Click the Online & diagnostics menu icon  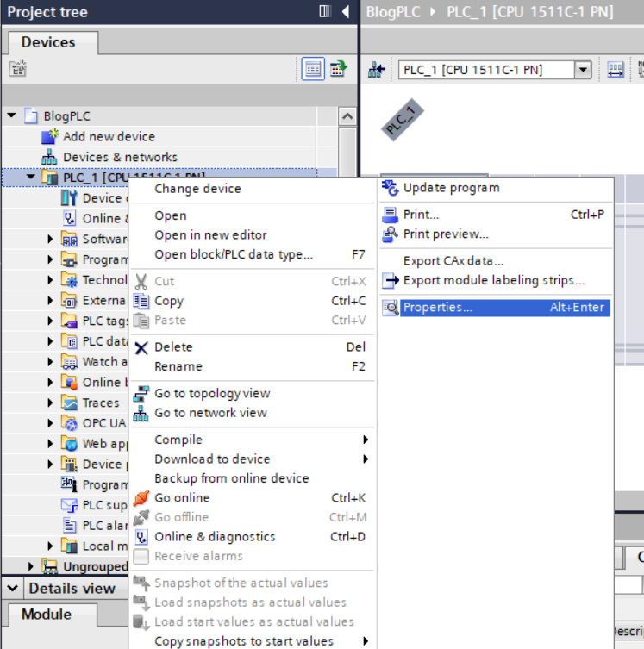[x=141, y=537]
